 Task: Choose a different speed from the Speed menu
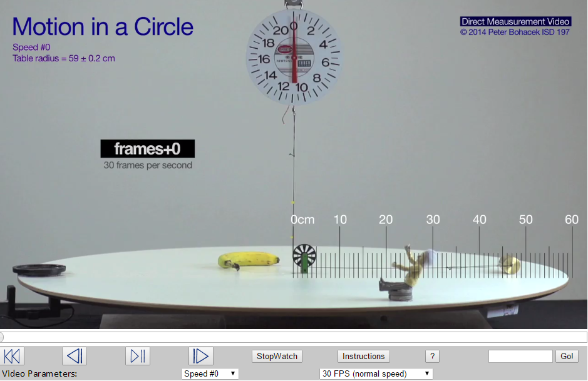209,373
